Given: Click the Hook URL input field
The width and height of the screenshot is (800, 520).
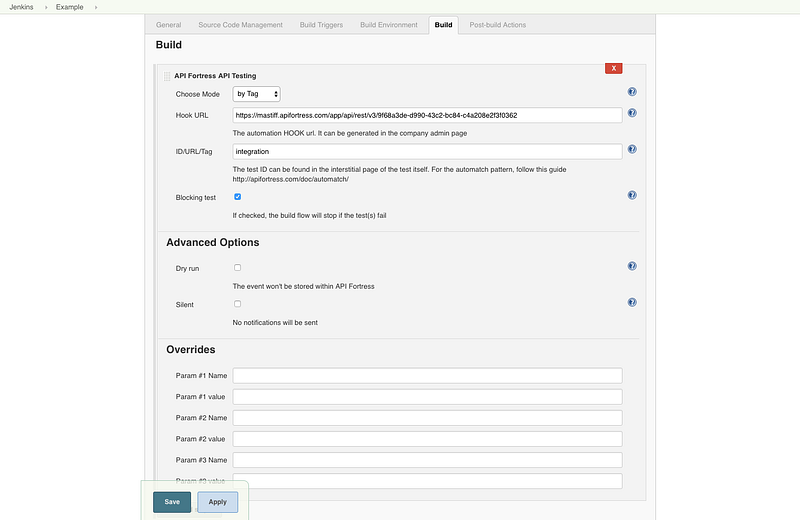Looking at the screenshot, I should tap(427, 115).
